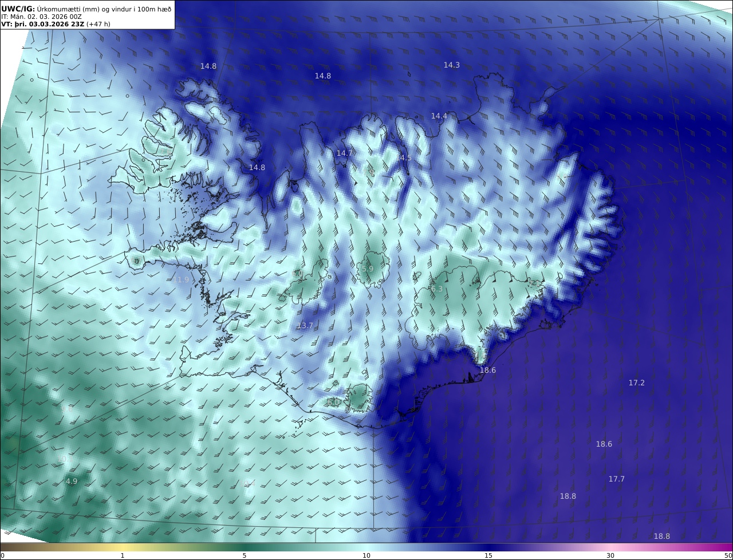733x560 pixels.
Task: Click the colorbar tick label 30
Action: click(x=610, y=555)
